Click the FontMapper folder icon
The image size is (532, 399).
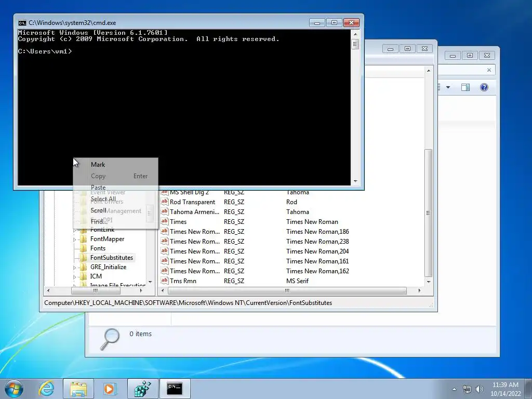(x=83, y=239)
